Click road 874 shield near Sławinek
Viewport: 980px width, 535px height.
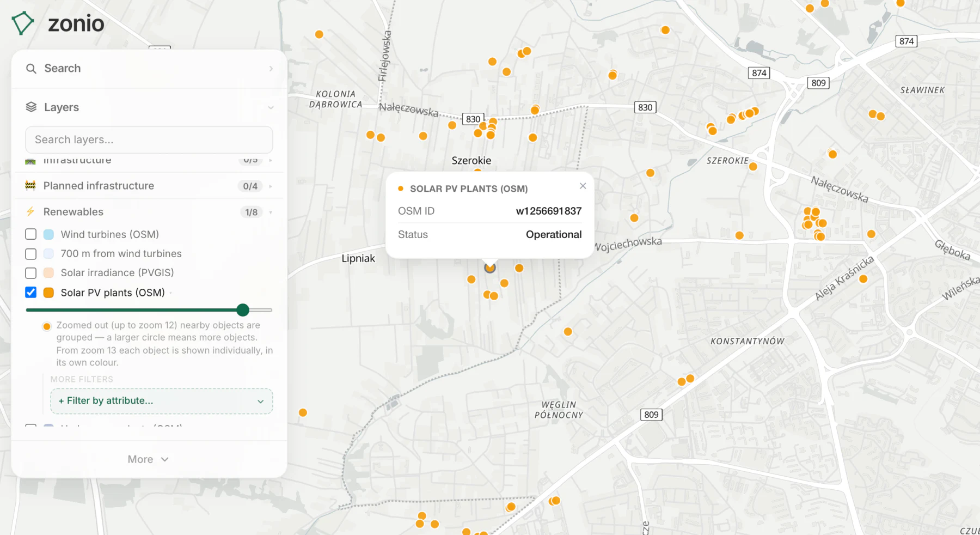point(906,41)
